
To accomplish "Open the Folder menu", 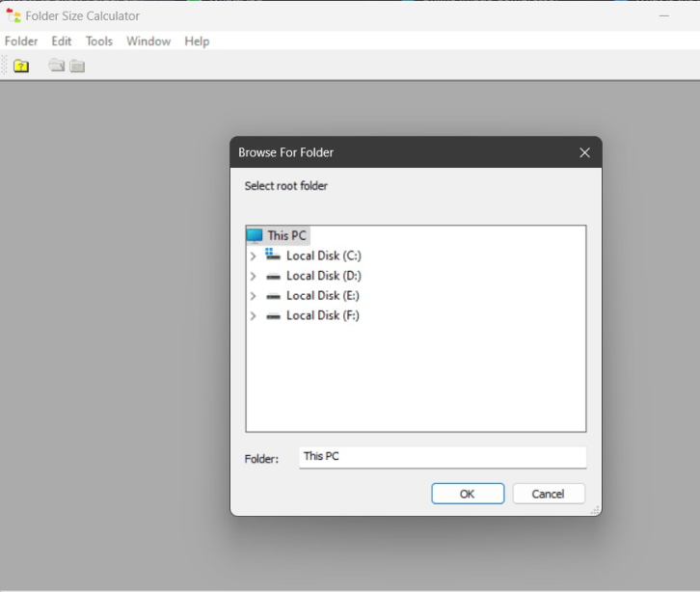I will click(x=21, y=41).
